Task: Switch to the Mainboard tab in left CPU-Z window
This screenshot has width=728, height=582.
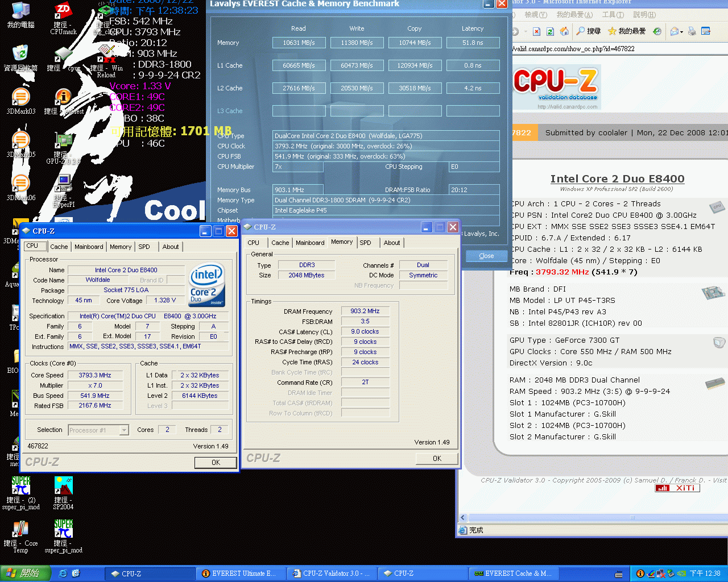Action: tap(89, 247)
